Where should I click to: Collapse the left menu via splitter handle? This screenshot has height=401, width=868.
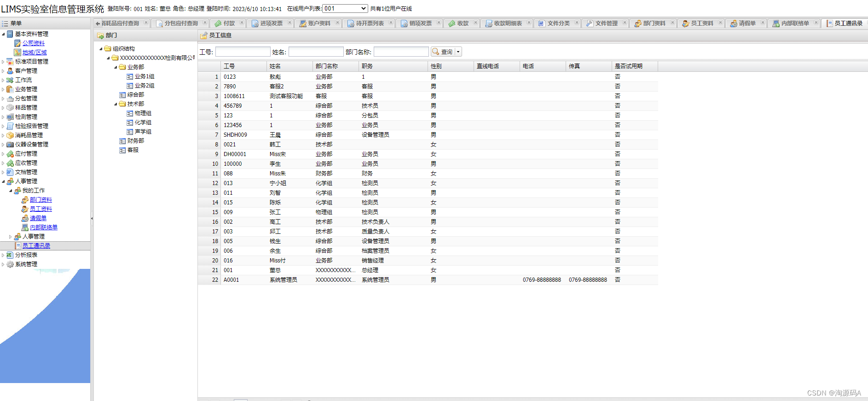click(x=92, y=218)
